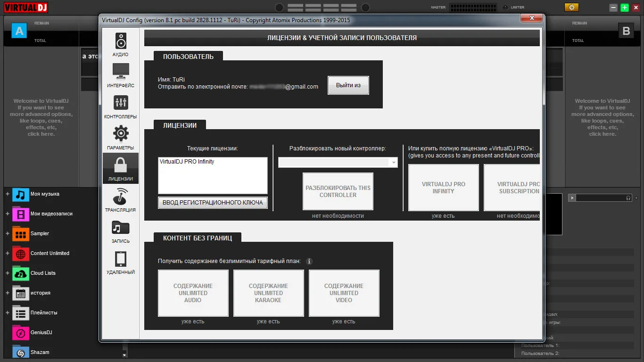Switch to the ТРАНСЛЯЦИЯ config tab
Viewport: 644px width, 362px height.
point(121,200)
